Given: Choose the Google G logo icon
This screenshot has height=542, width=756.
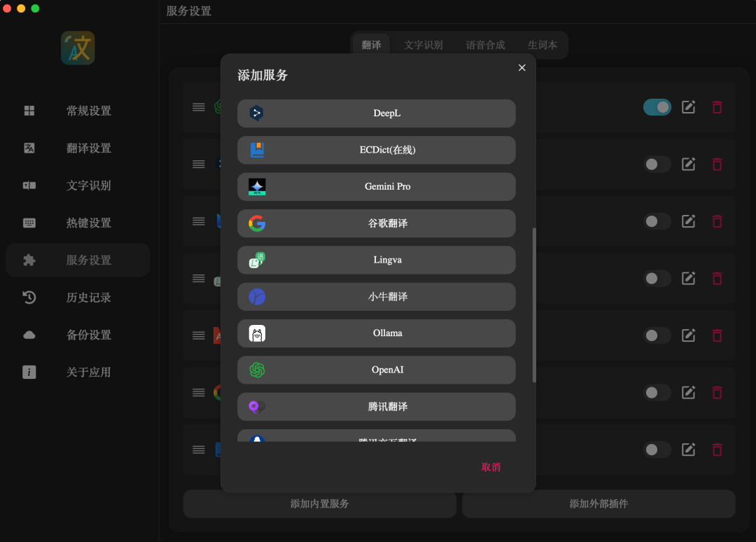Looking at the screenshot, I should (257, 223).
